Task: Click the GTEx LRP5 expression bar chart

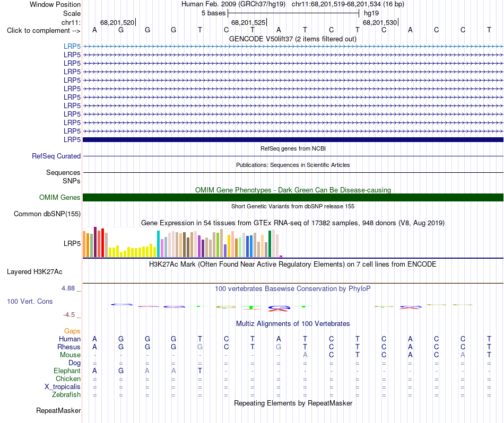Action: click(183, 242)
